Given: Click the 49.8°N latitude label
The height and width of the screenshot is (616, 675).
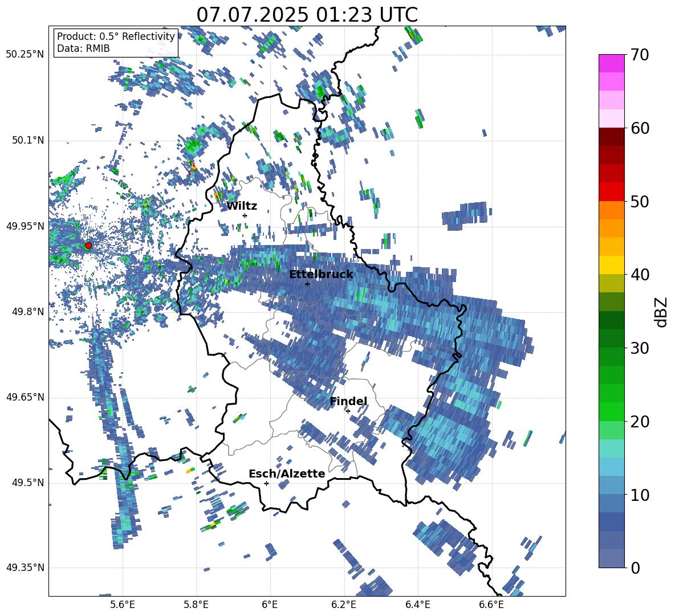Looking at the screenshot, I should pyautogui.click(x=28, y=312).
